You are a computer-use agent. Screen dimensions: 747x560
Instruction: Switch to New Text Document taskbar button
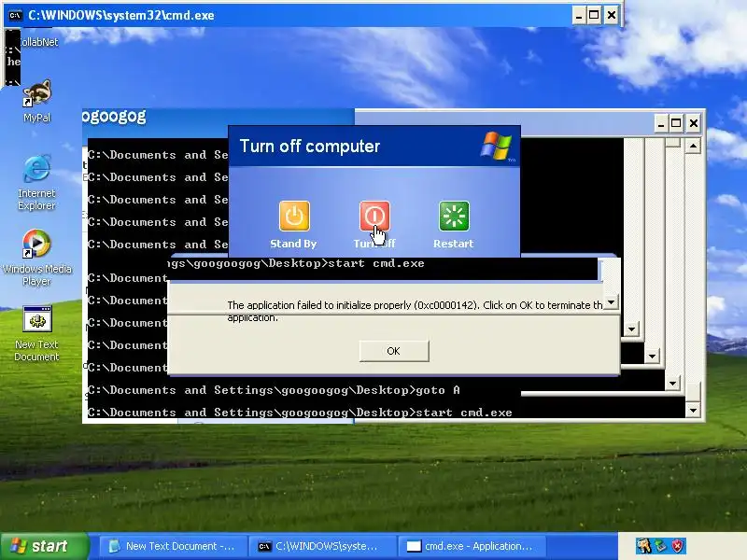(x=173, y=546)
